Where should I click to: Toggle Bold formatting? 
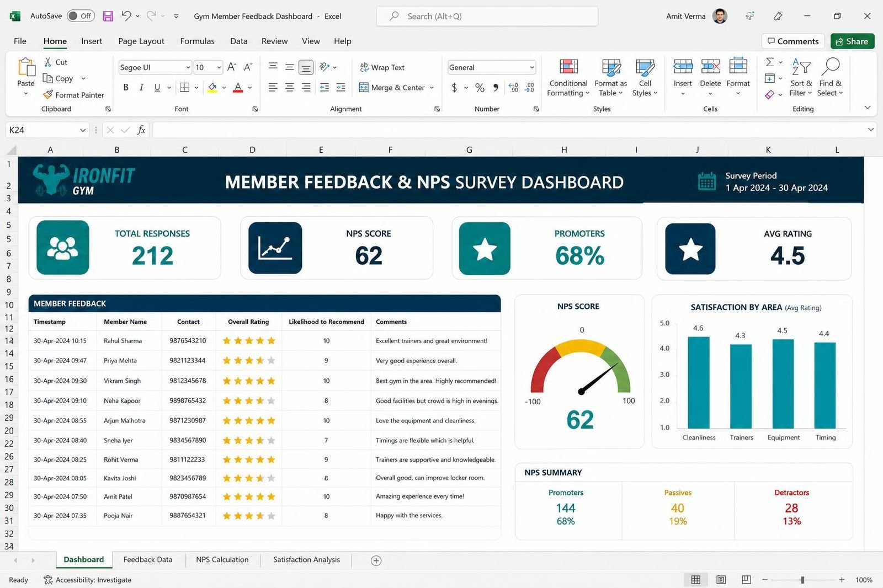click(126, 87)
